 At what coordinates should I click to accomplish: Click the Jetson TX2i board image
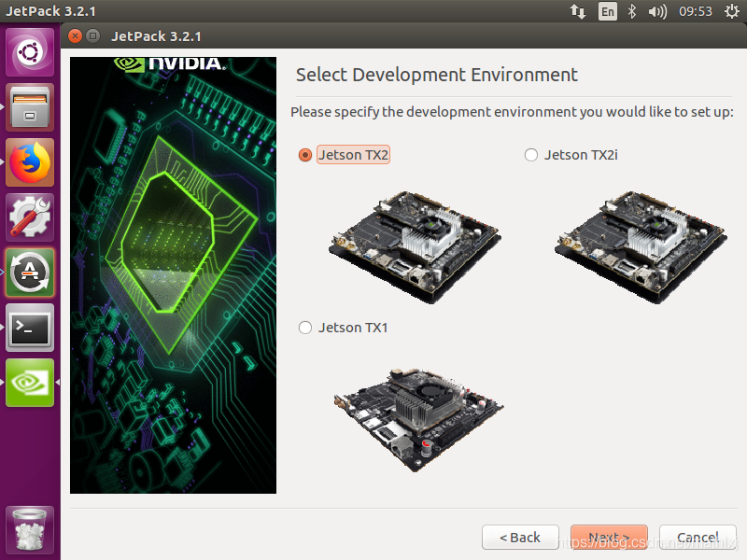pos(641,246)
